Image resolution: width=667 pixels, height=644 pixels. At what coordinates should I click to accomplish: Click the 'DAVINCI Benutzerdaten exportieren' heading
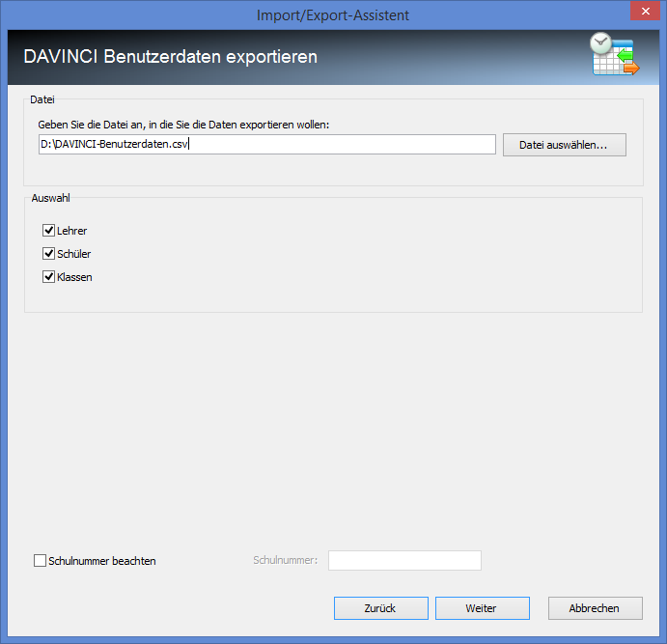pyautogui.click(x=171, y=57)
